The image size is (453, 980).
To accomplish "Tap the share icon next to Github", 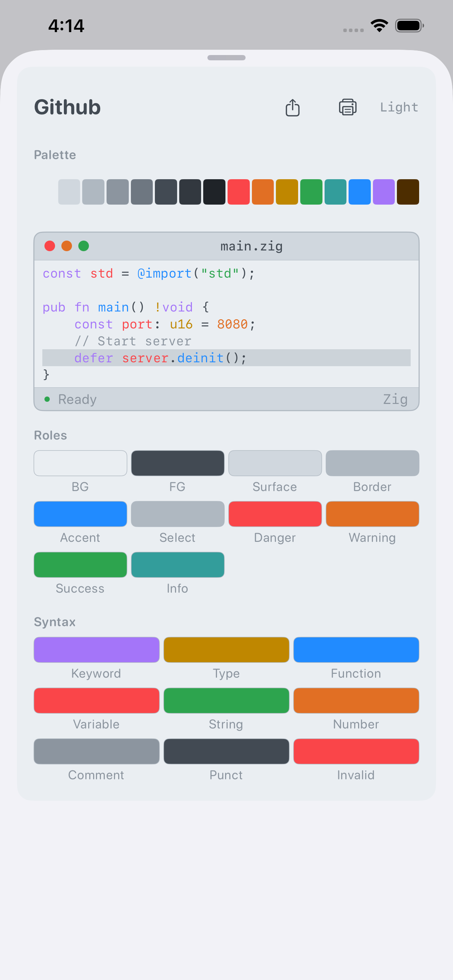I will click(x=292, y=108).
